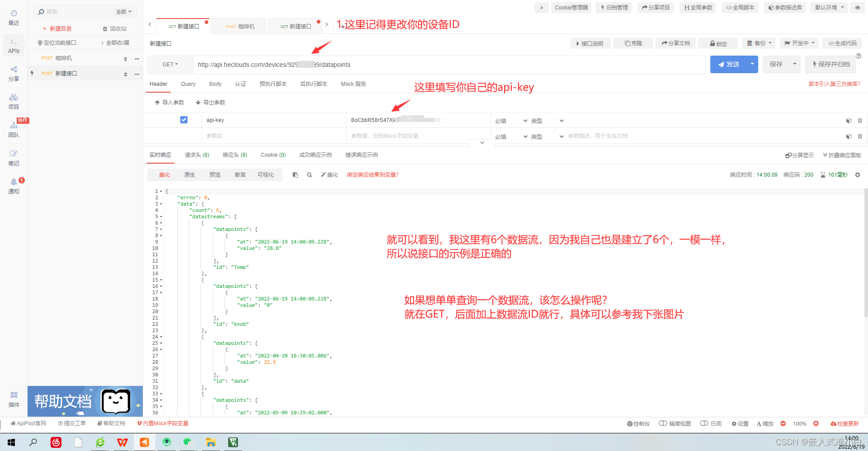
Task: Open the 插件 plugins panel
Action: [14, 399]
